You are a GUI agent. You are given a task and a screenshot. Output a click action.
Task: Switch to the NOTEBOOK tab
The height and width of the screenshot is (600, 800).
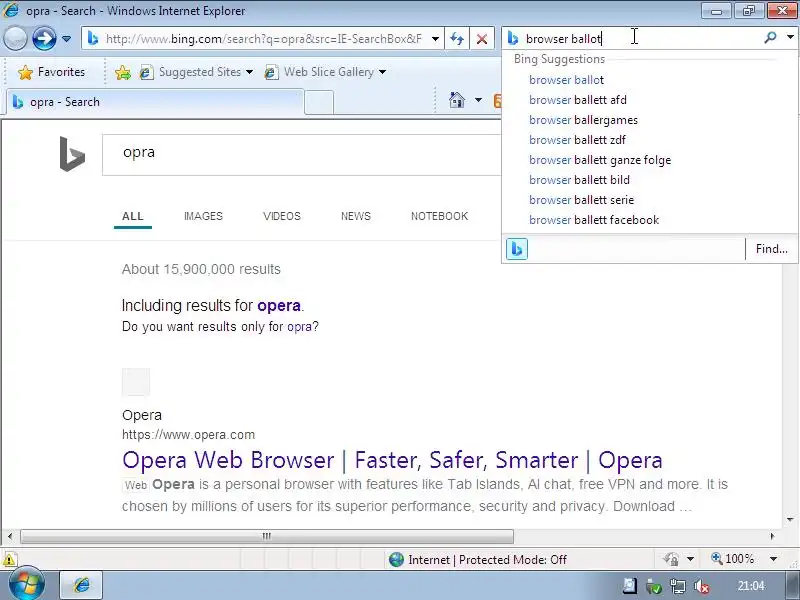coord(439,216)
